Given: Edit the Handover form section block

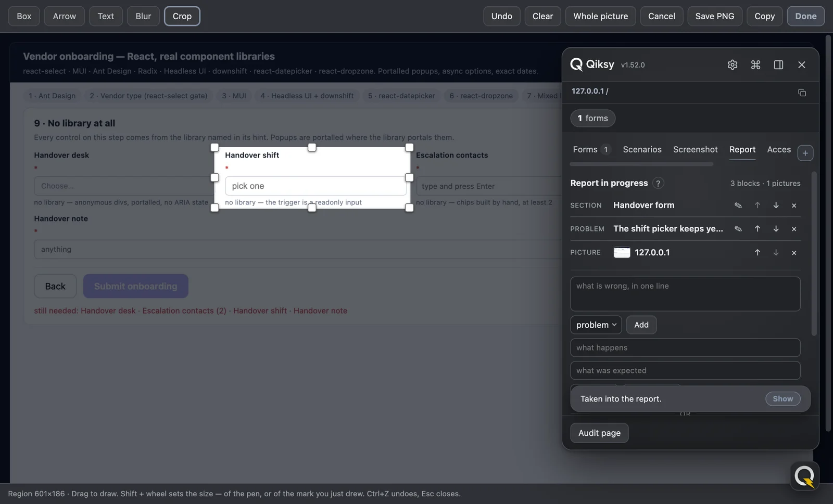Looking at the screenshot, I should pyautogui.click(x=738, y=205).
